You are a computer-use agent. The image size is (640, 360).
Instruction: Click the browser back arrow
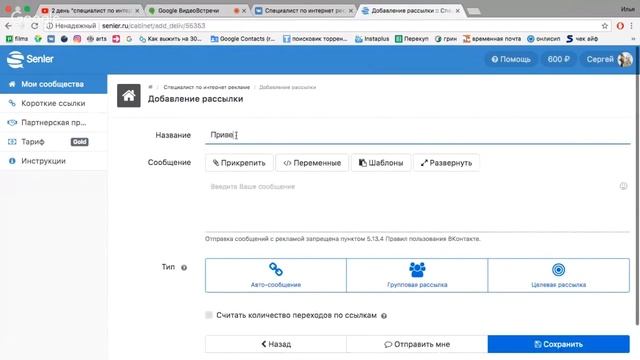[9, 26]
